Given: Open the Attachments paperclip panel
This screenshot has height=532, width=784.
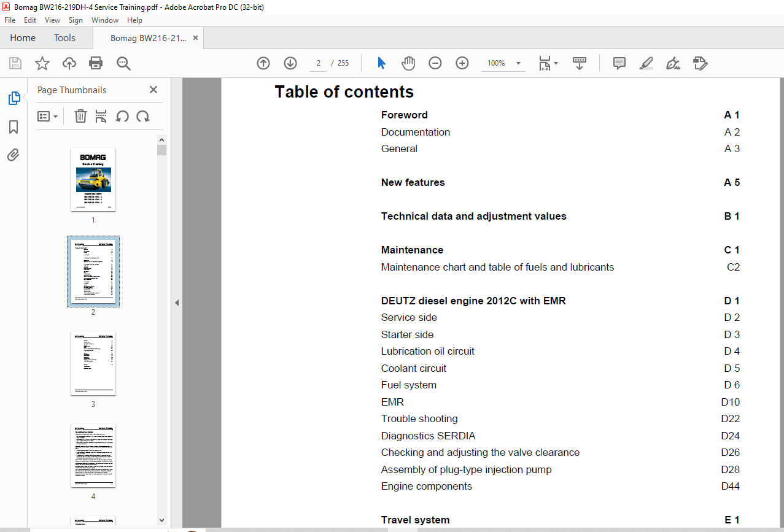Looking at the screenshot, I should 14,155.
